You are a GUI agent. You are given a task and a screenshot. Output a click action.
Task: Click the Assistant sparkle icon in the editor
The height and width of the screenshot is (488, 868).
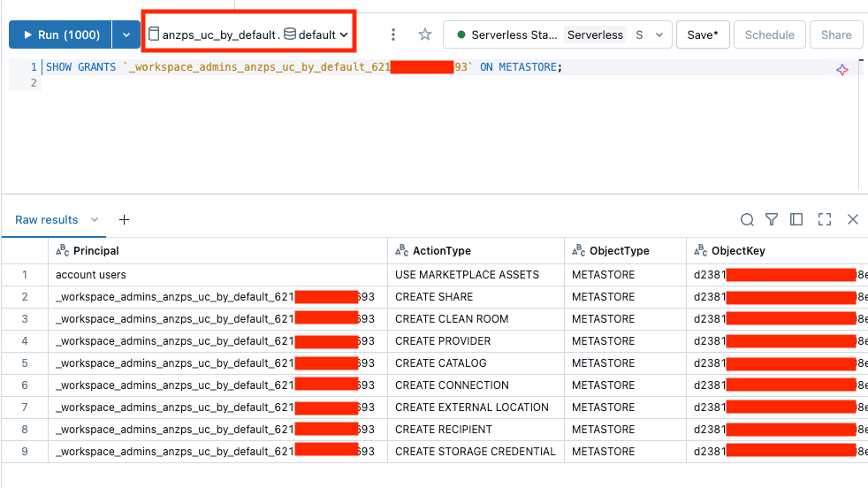pyautogui.click(x=842, y=70)
